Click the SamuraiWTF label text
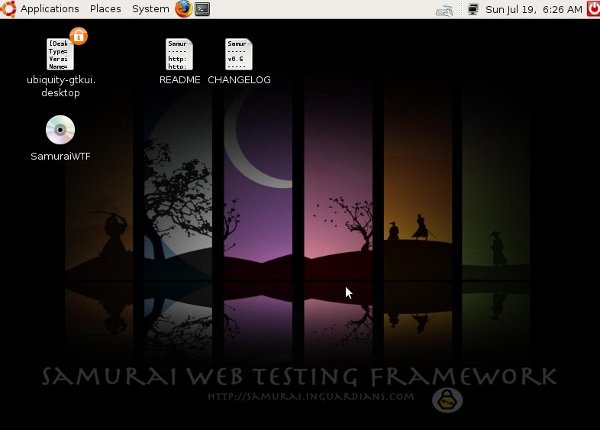600x430 pixels. [60, 156]
